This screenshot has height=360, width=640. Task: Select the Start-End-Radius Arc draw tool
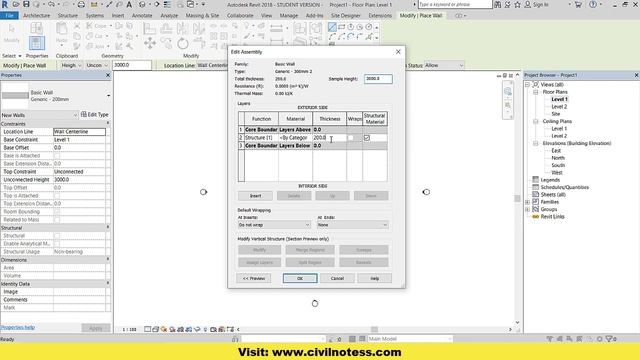(x=332, y=37)
